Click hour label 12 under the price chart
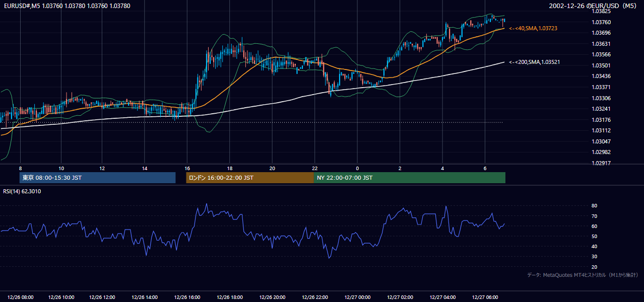Viewport: 644px width, 302px height. [x=102, y=168]
